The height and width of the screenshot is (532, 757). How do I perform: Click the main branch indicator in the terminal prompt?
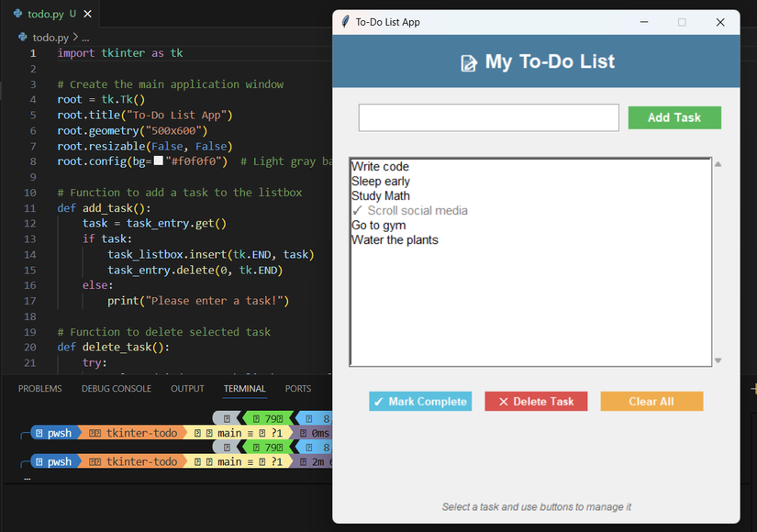(229, 432)
